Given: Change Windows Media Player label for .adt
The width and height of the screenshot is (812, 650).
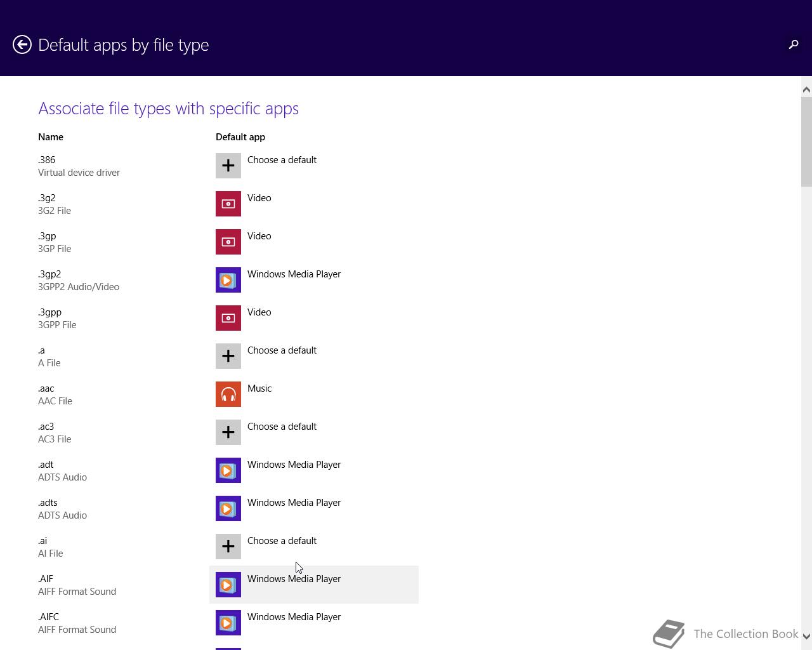Looking at the screenshot, I should click(294, 465).
